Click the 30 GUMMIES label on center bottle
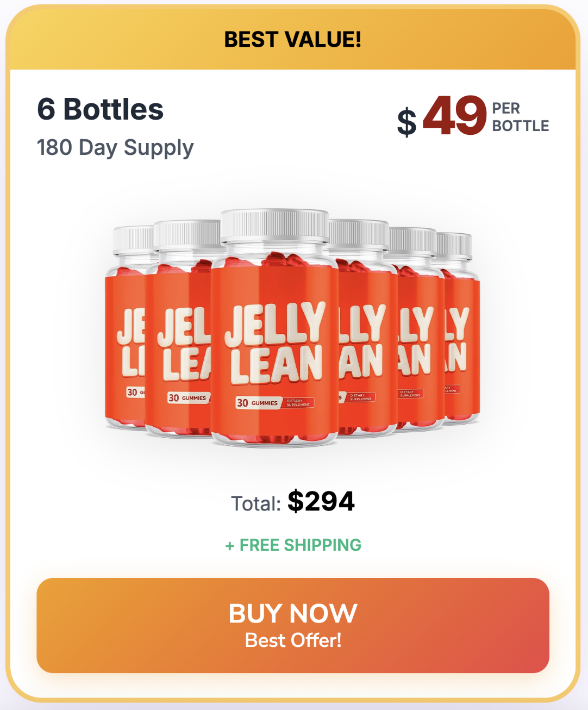This screenshot has width=588, height=710. click(x=258, y=403)
